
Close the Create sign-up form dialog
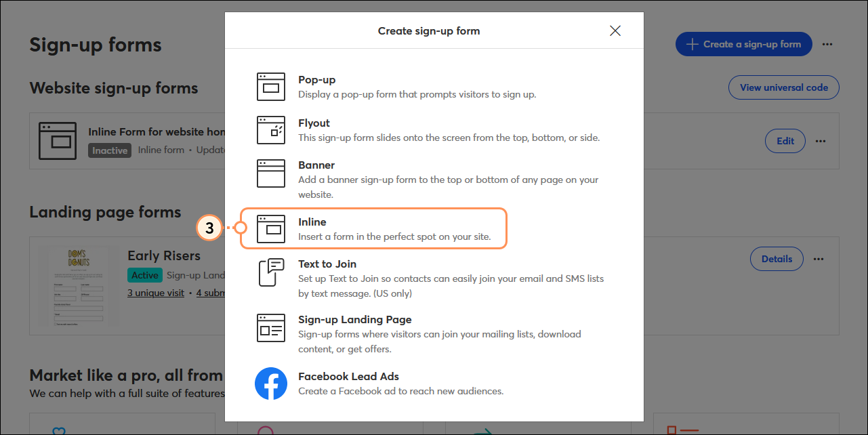(615, 30)
